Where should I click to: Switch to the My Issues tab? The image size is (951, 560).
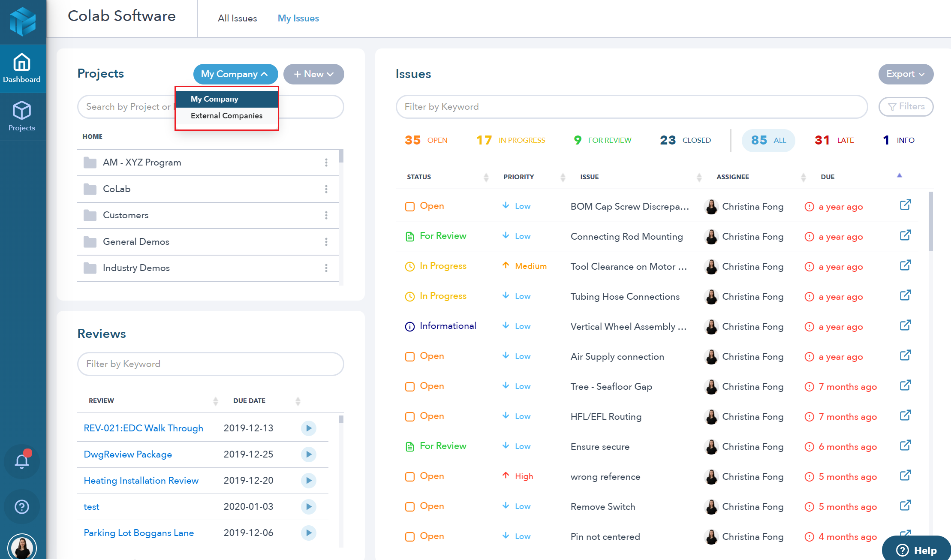(298, 18)
